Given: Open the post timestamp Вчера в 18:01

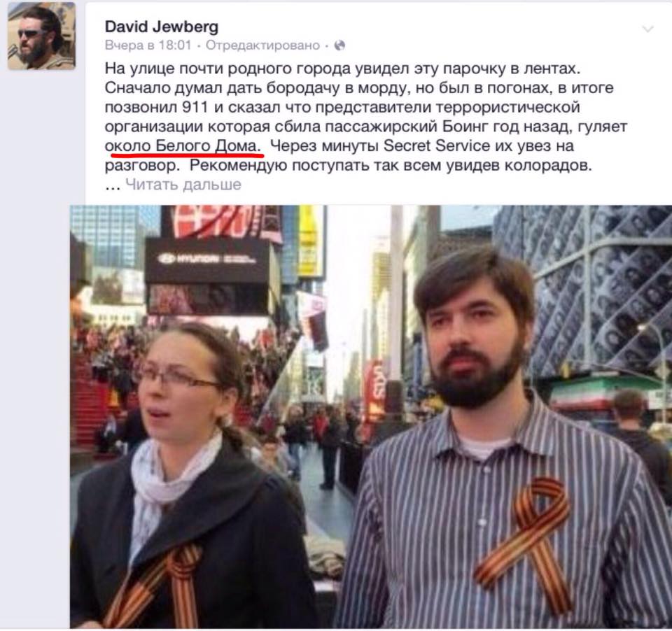Looking at the screenshot, I should coord(148,45).
